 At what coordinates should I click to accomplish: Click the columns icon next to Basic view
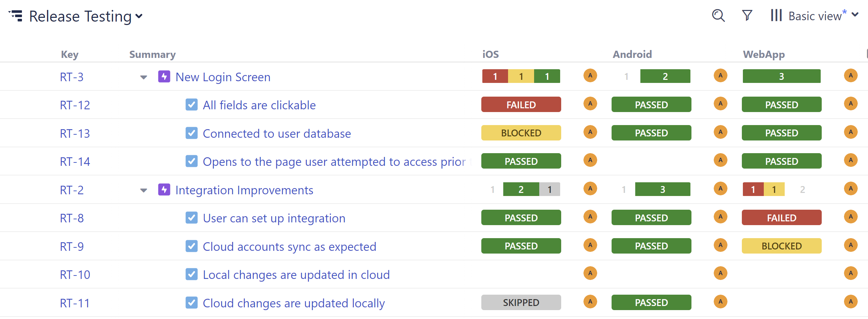click(x=776, y=15)
